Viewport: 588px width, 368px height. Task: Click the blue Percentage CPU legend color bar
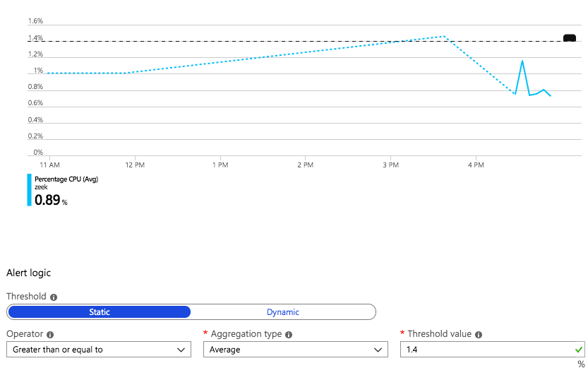pos(29,190)
